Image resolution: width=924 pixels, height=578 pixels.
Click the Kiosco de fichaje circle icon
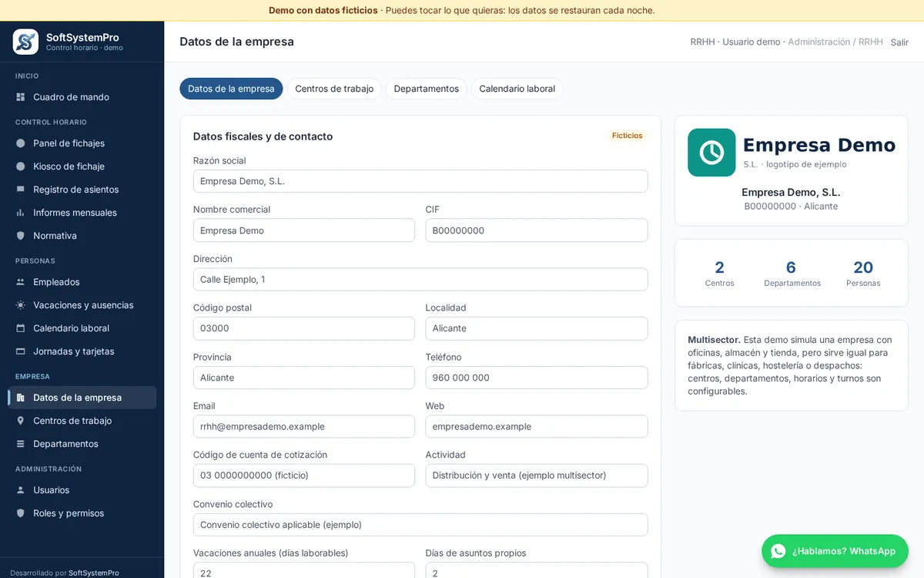(21, 166)
